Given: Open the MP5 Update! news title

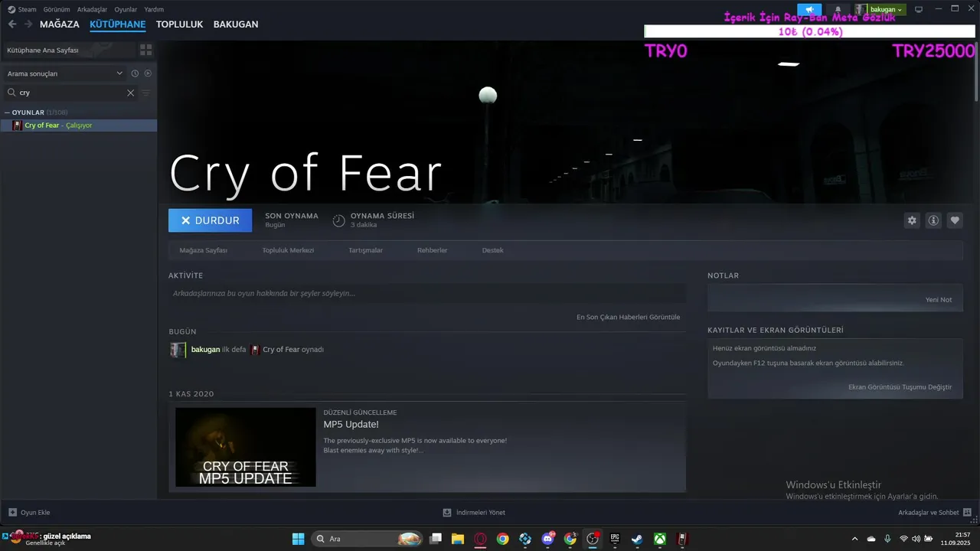Looking at the screenshot, I should point(351,425).
